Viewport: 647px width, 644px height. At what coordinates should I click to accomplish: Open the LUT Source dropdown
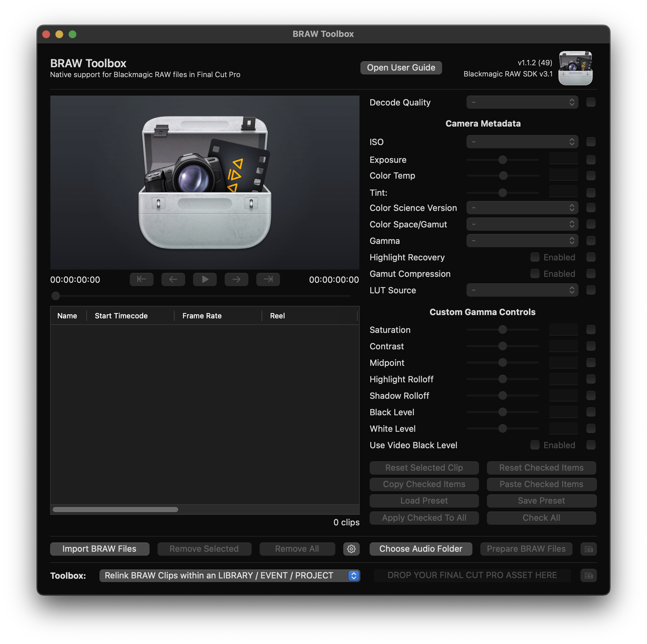pyautogui.click(x=522, y=290)
